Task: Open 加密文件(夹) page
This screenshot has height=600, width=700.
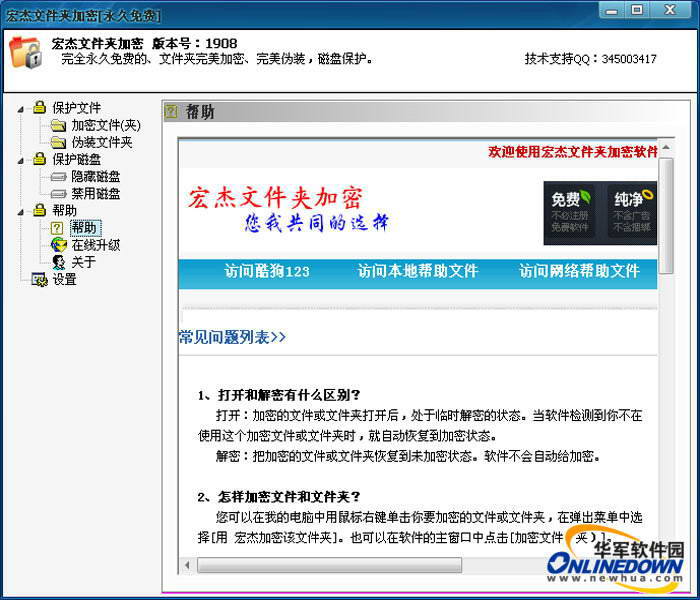Action: (106, 125)
